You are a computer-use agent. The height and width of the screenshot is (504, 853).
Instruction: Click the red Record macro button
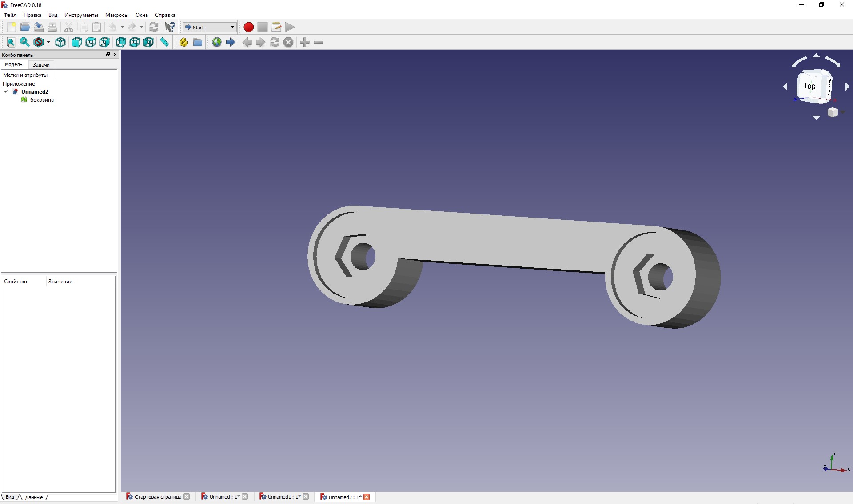coord(249,27)
